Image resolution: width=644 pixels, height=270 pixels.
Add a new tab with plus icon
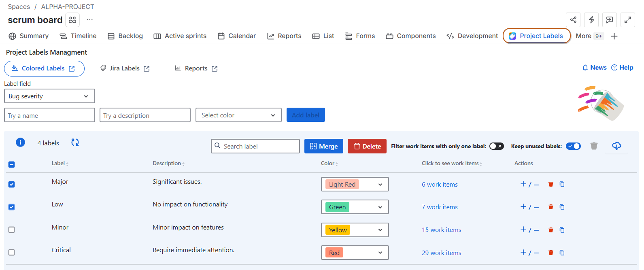click(614, 36)
